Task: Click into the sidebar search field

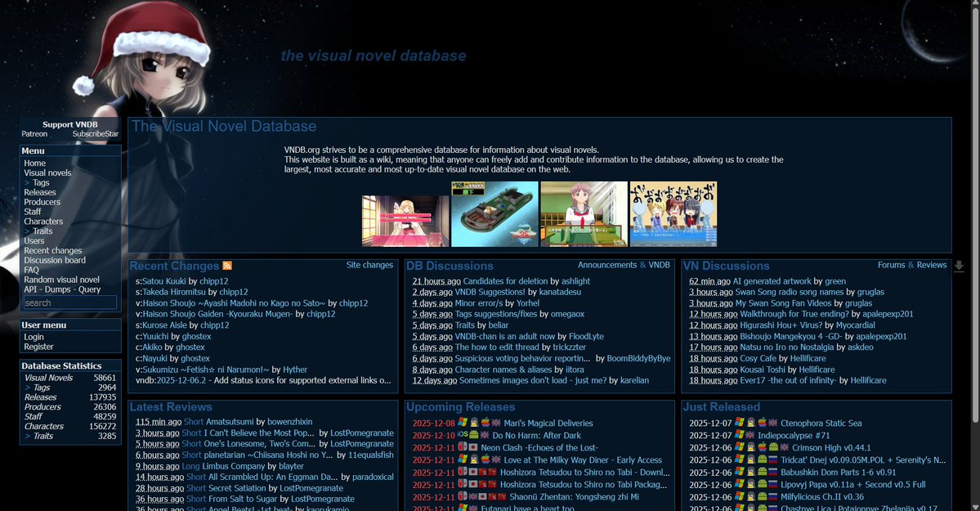Action: (x=70, y=303)
